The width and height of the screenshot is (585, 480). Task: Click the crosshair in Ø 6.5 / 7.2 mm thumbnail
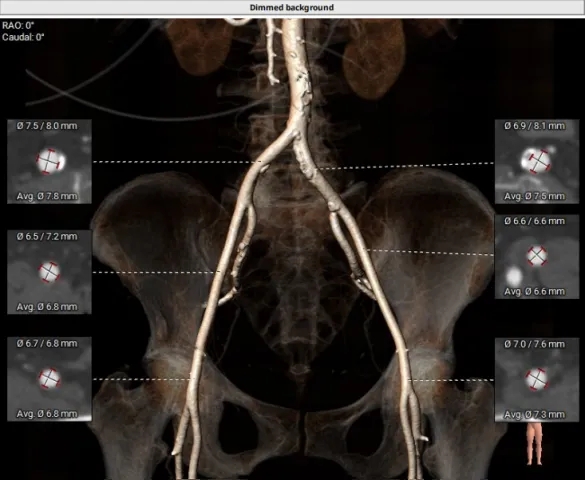[x=49, y=272]
